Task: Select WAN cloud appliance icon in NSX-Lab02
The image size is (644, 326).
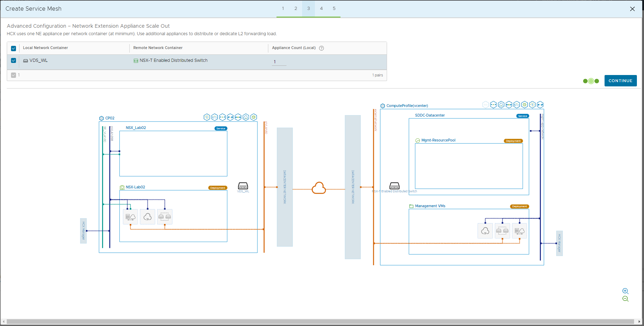Action: pyautogui.click(x=147, y=217)
